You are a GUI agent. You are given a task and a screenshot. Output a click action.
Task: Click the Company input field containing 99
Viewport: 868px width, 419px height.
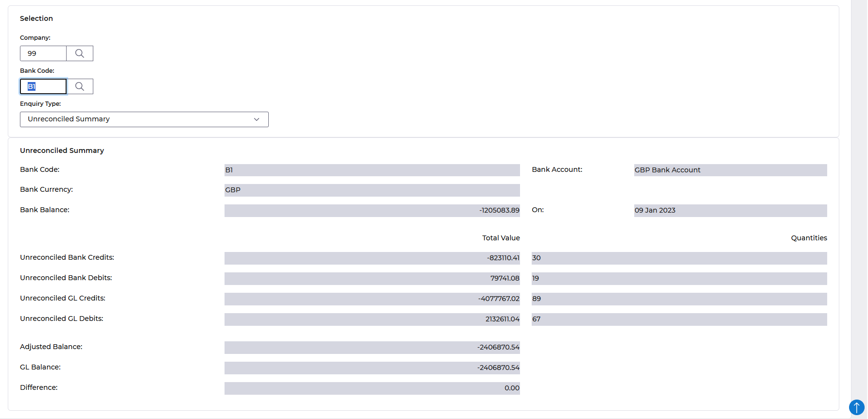pyautogui.click(x=43, y=53)
